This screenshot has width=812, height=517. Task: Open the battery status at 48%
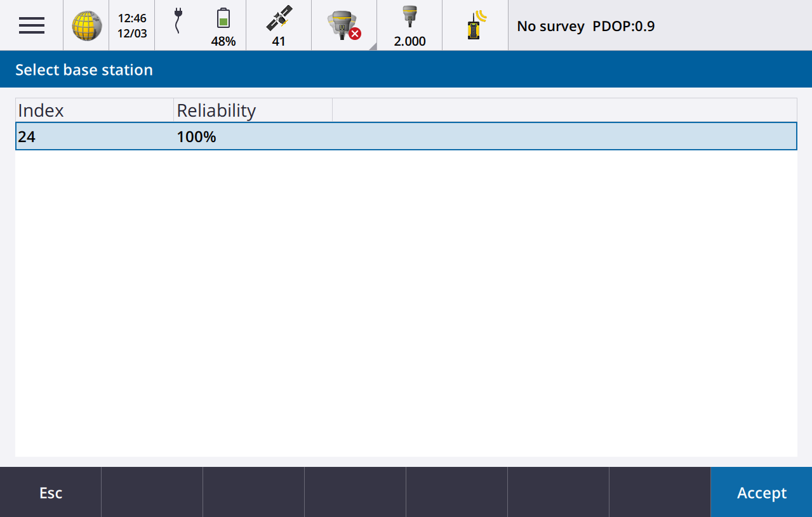[223, 26]
